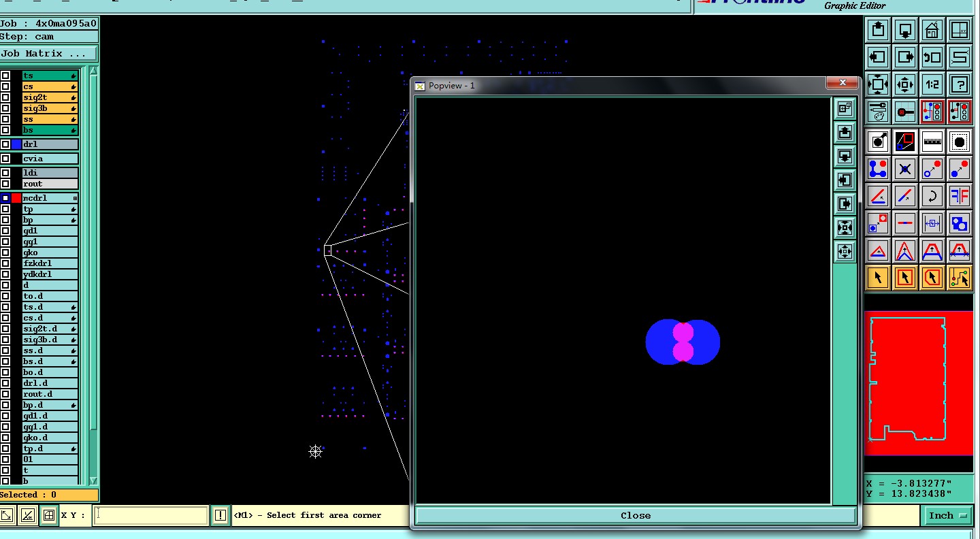Select the gko.d layer name
The height and width of the screenshot is (539, 980).
click(x=50, y=438)
